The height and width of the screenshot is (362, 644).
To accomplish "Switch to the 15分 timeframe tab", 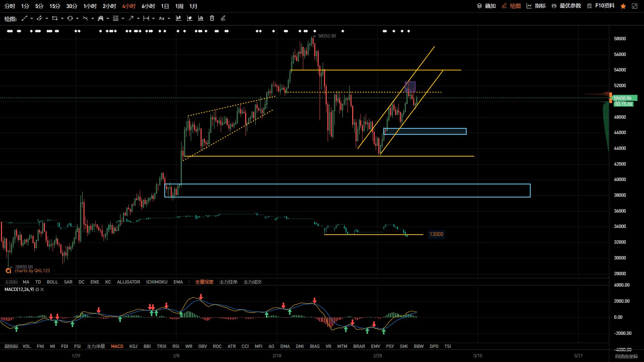I will click(x=55, y=6).
